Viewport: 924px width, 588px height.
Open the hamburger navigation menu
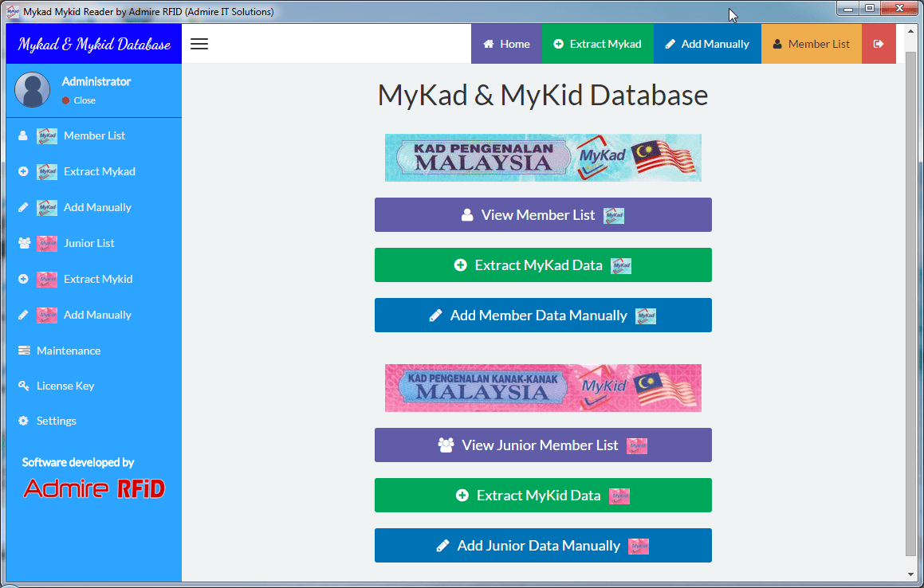199,44
